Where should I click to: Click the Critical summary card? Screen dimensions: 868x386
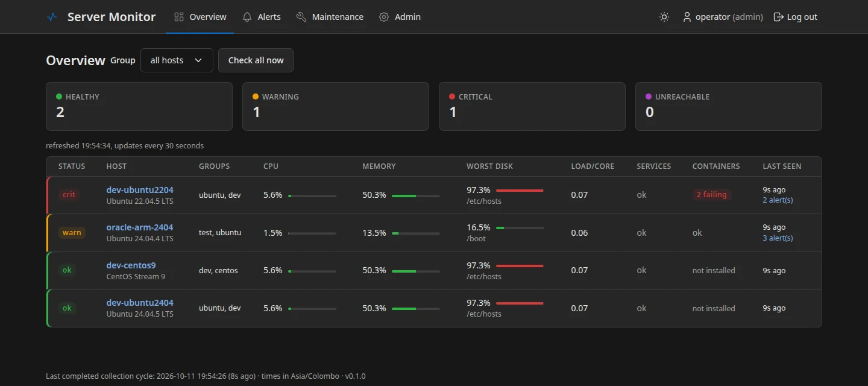(x=532, y=106)
